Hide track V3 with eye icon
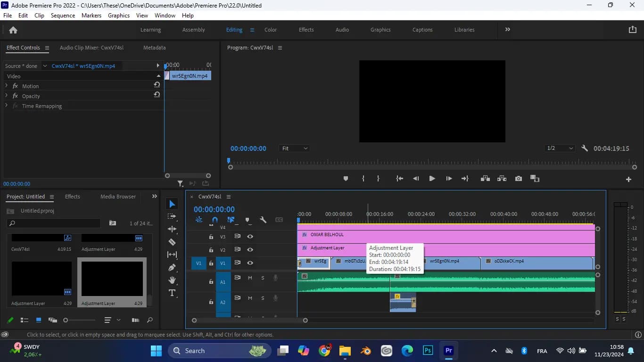644x362 pixels. coord(250,237)
